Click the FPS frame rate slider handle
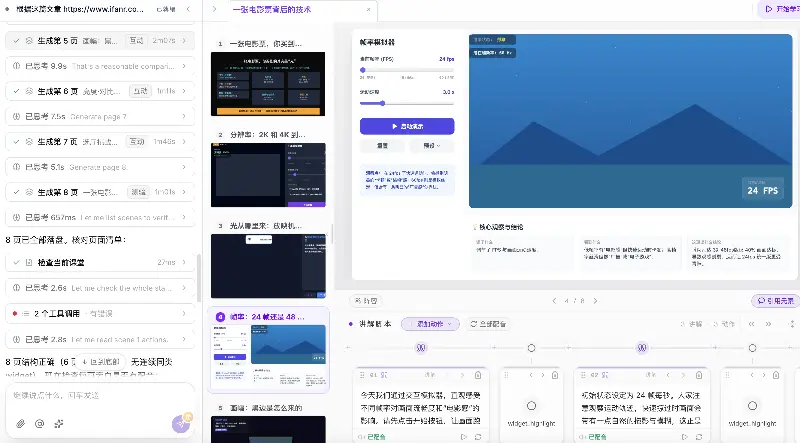Viewport: 800px width, 443px height. (x=363, y=70)
